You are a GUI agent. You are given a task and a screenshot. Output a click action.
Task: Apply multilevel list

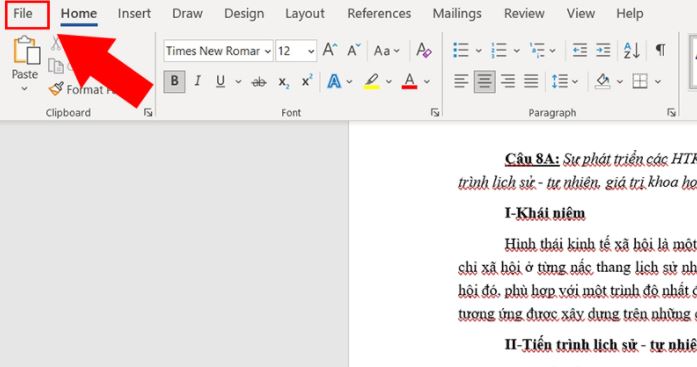coord(537,50)
